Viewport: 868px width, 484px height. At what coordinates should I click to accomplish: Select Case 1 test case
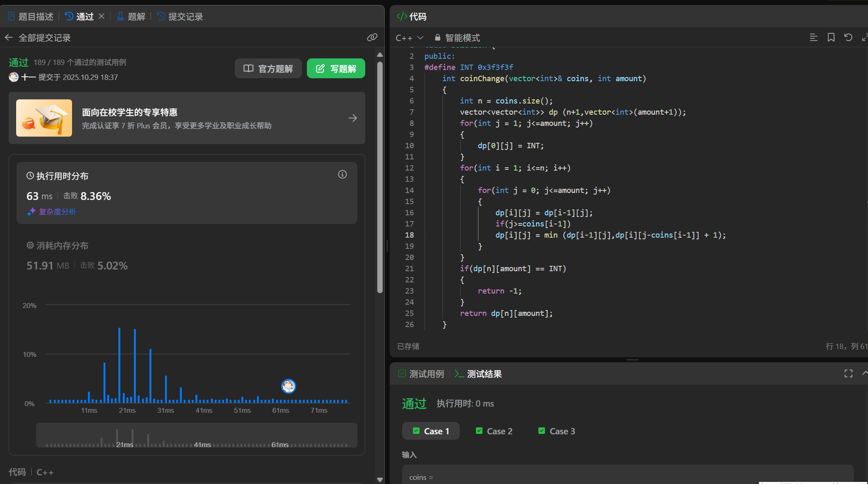(x=431, y=431)
